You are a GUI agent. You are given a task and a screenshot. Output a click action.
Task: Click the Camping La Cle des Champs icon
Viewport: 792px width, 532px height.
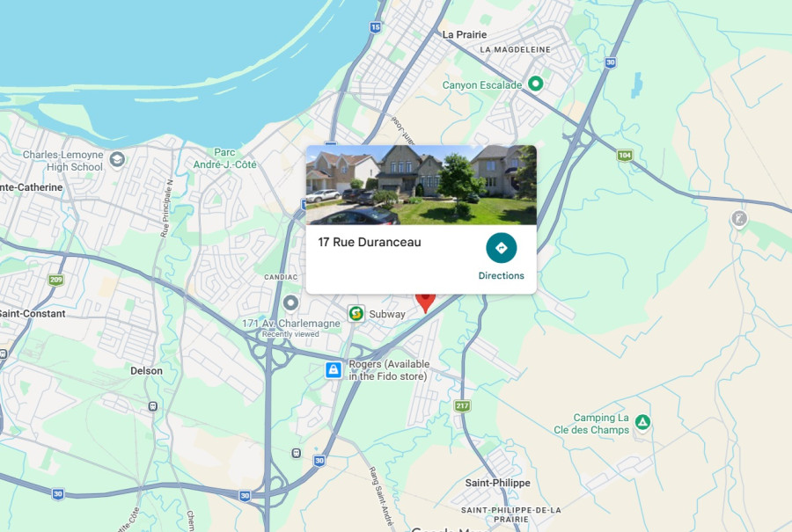pos(642,422)
